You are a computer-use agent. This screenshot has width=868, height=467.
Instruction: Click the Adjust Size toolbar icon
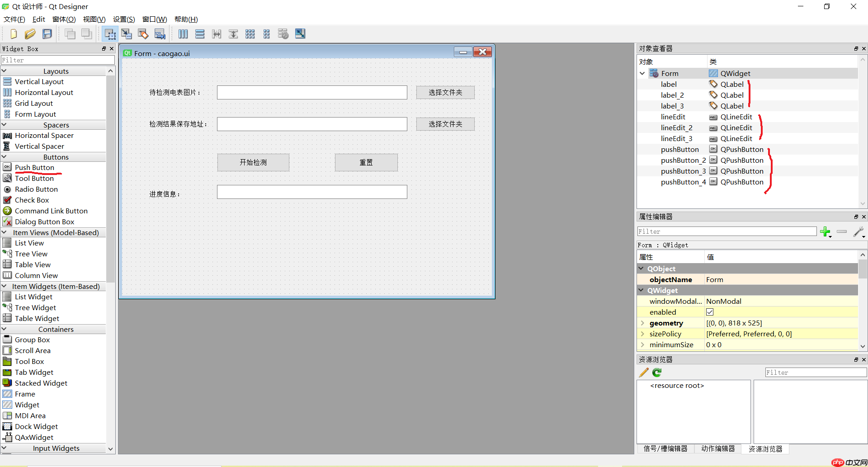(x=300, y=33)
